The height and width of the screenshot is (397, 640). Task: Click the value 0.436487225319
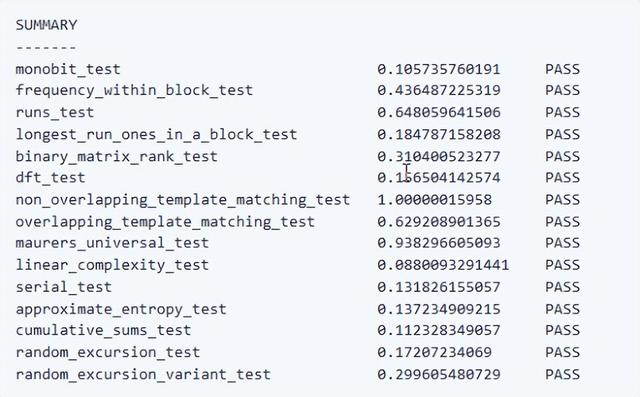[x=439, y=91]
